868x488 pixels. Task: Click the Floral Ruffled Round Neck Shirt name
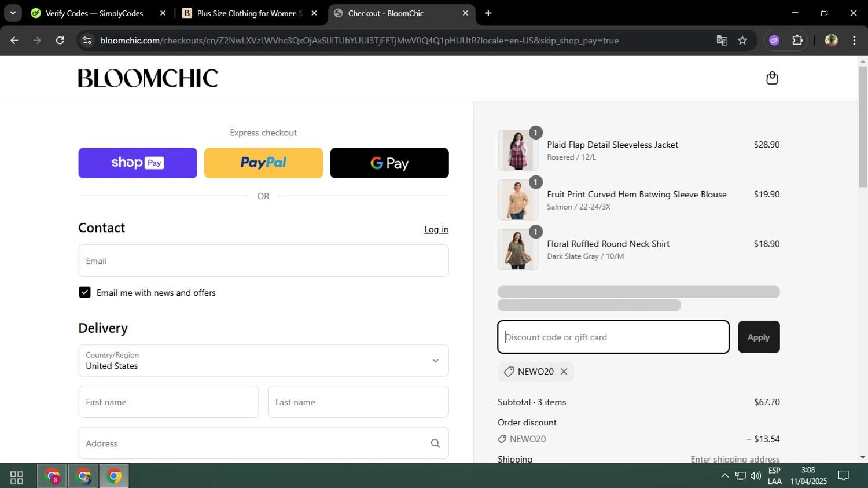[608, 244]
